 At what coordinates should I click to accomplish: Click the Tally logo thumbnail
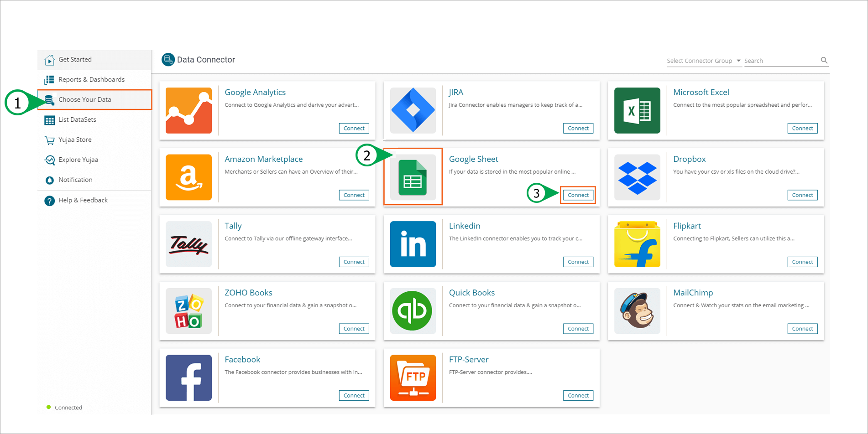click(x=188, y=244)
